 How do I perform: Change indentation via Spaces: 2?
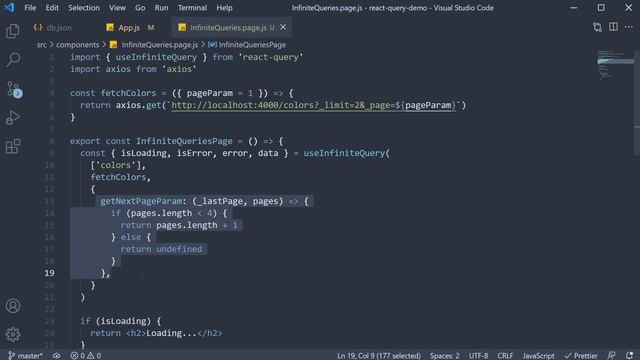point(444,356)
